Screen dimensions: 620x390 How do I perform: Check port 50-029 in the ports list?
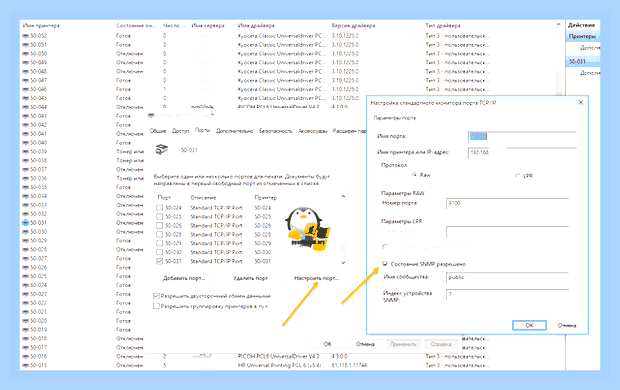coord(159,243)
